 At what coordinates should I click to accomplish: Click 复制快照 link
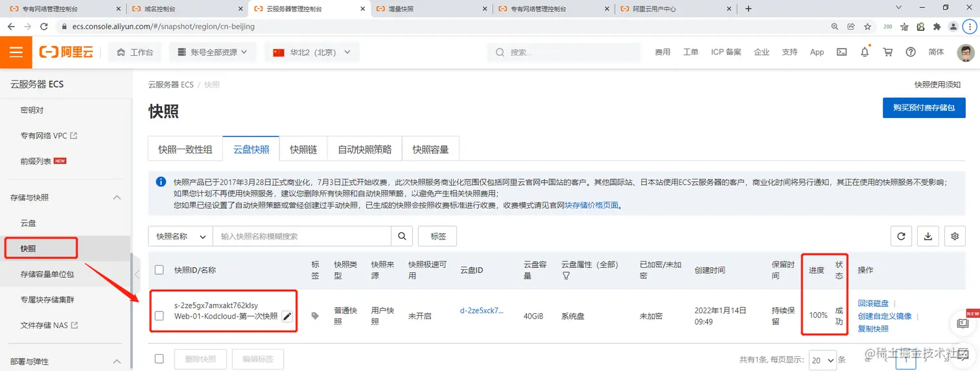click(x=873, y=329)
